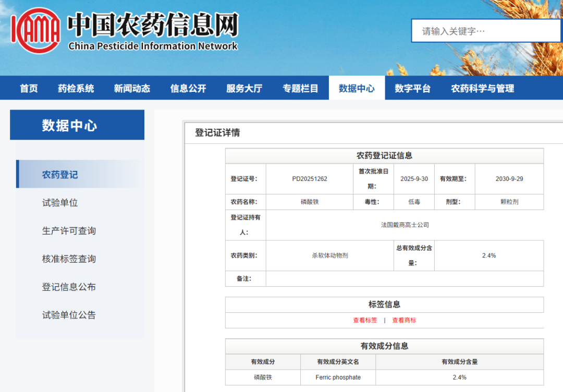Click the active 数据中心 tab
The height and width of the screenshot is (392, 563).
click(357, 88)
